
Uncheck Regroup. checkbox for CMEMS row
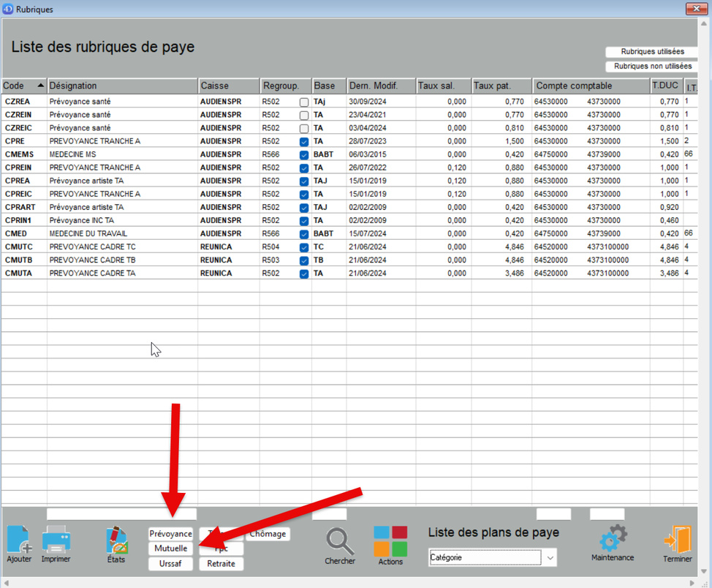[304, 155]
